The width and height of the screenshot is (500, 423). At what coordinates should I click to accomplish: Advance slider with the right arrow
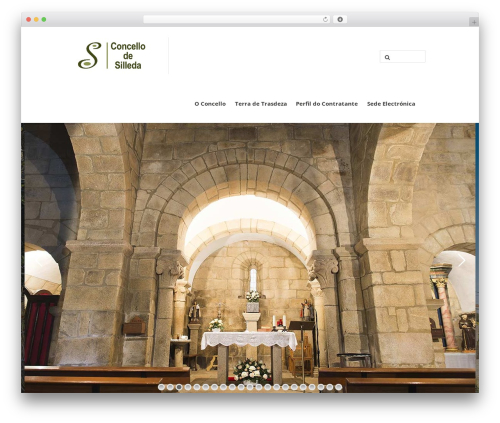click(x=461, y=261)
